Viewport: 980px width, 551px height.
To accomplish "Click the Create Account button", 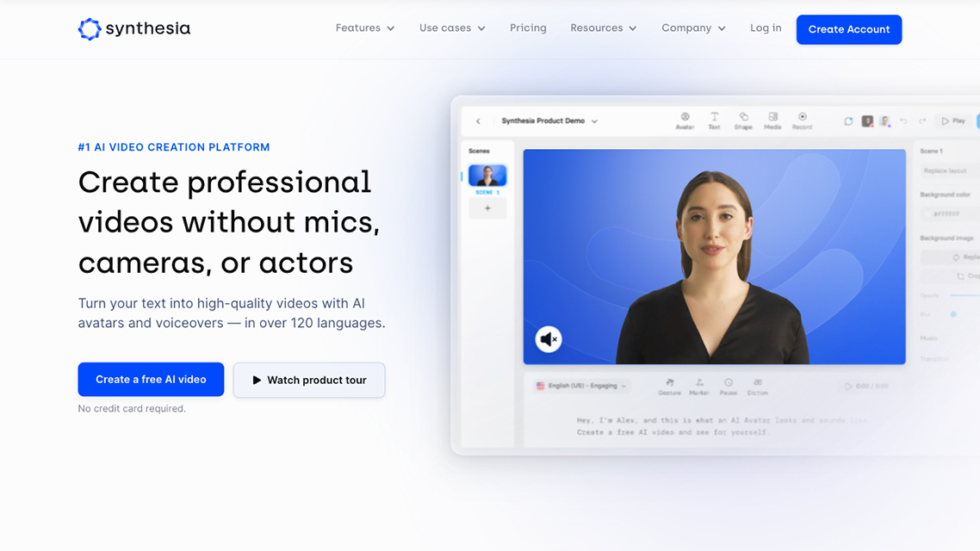I will click(849, 29).
